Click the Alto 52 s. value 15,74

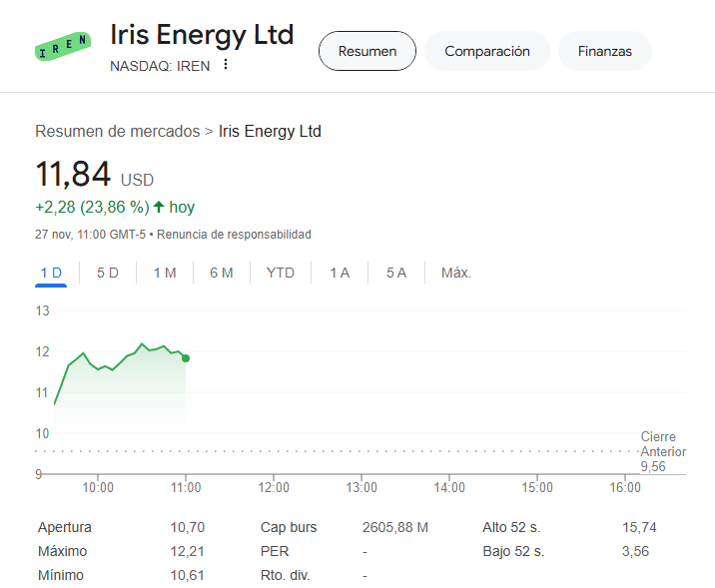639,527
